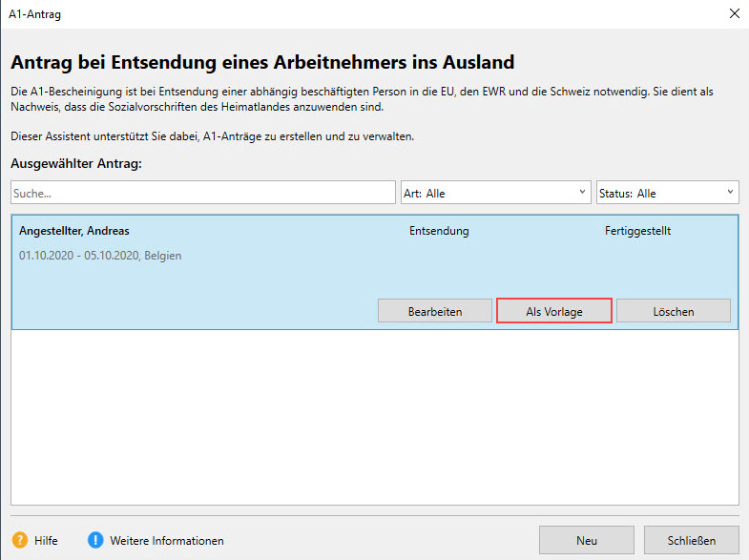The width and height of the screenshot is (749, 560).
Task: Click the blue information icon
Action: (x=95, y=540)
